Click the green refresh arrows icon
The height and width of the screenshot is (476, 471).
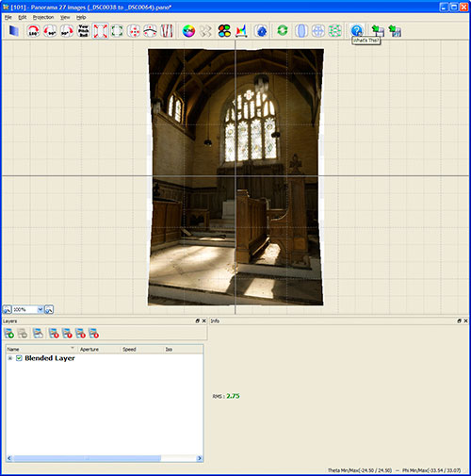click(283, 30)
